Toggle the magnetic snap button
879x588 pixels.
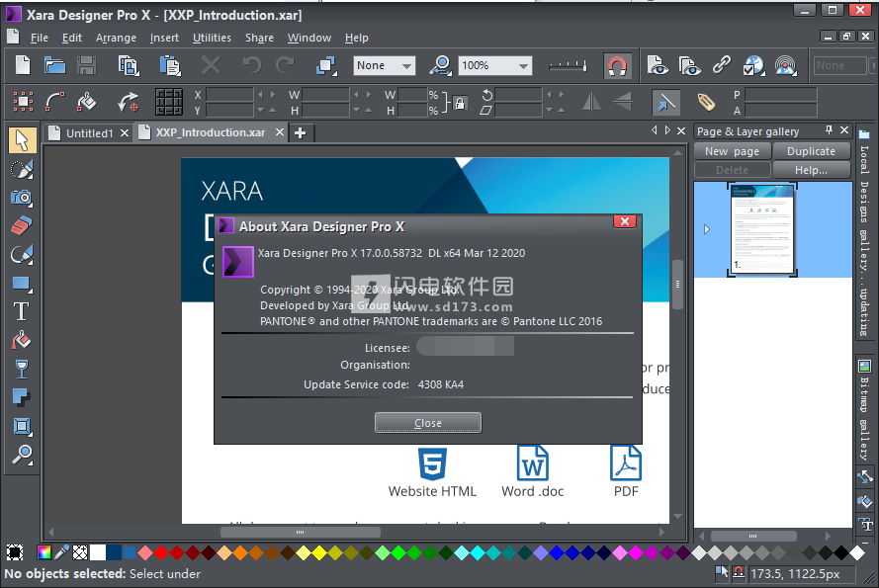[617, 66]
